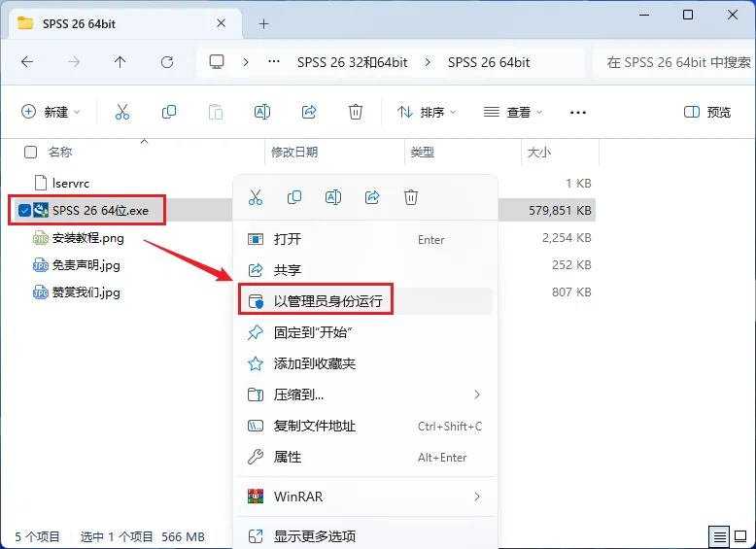This screenshot has width=756, height=549.
Task: Click the Rename icon in the toolbar
Action: pos(261,112)
